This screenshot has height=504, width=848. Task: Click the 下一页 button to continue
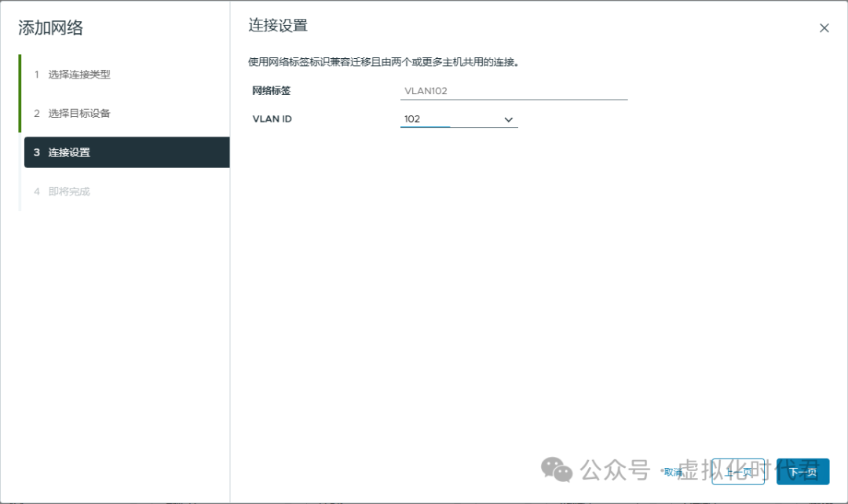pyautogui.click(x=802, y=472)
